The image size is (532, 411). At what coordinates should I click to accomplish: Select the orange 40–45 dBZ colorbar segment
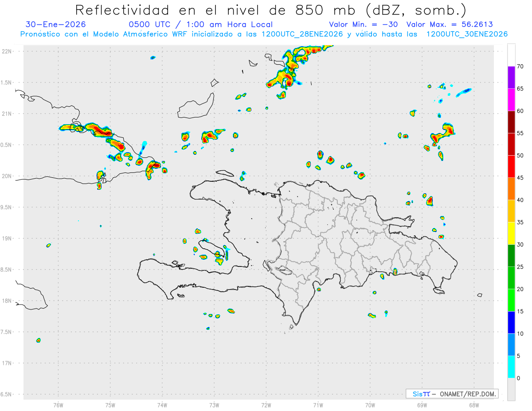[511, 189]
